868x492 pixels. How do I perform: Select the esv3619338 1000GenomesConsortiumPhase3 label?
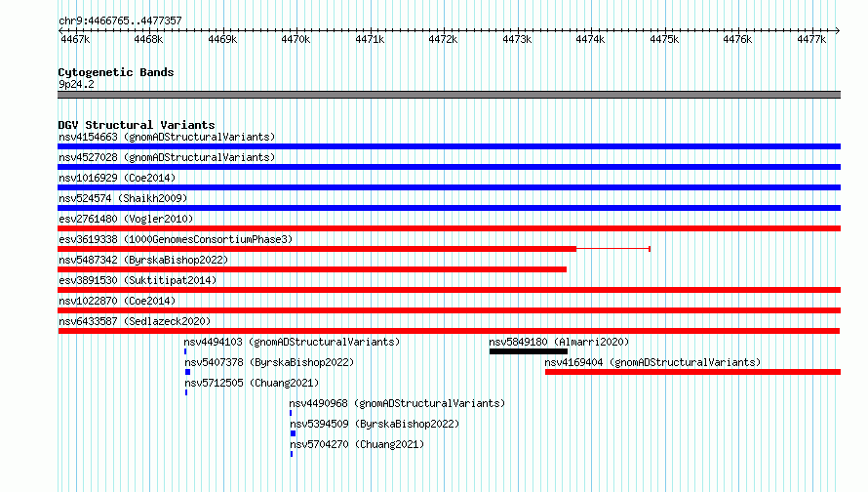[176, 239]
